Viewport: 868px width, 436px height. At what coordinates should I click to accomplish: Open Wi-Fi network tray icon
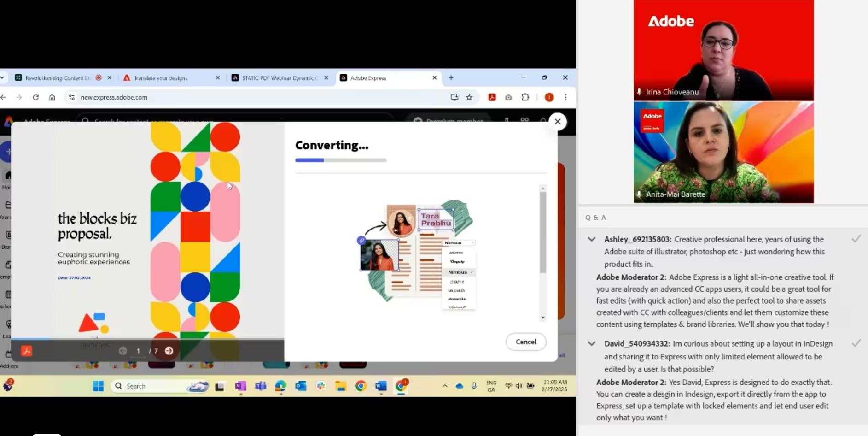tap(508, 386)
